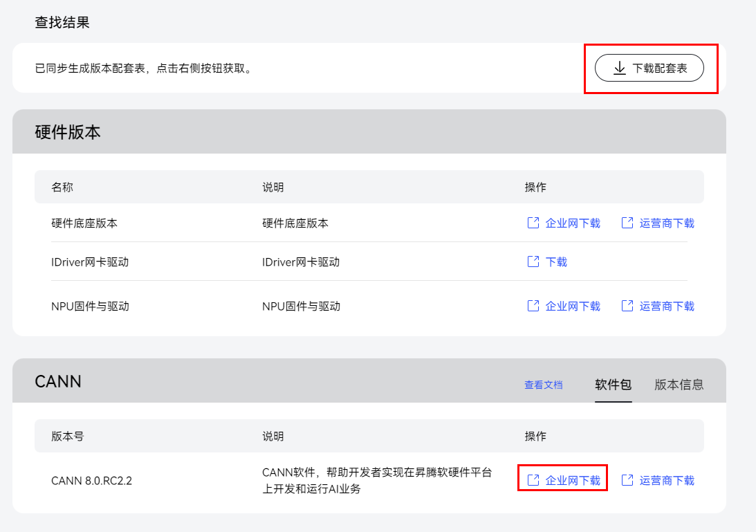Switch to the 版本信息 tab

pos(679,385)
